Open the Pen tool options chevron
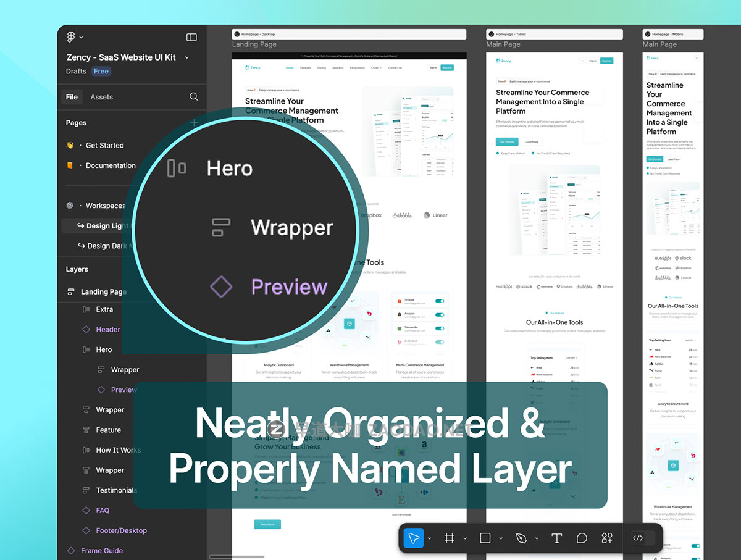 (537, 538)
